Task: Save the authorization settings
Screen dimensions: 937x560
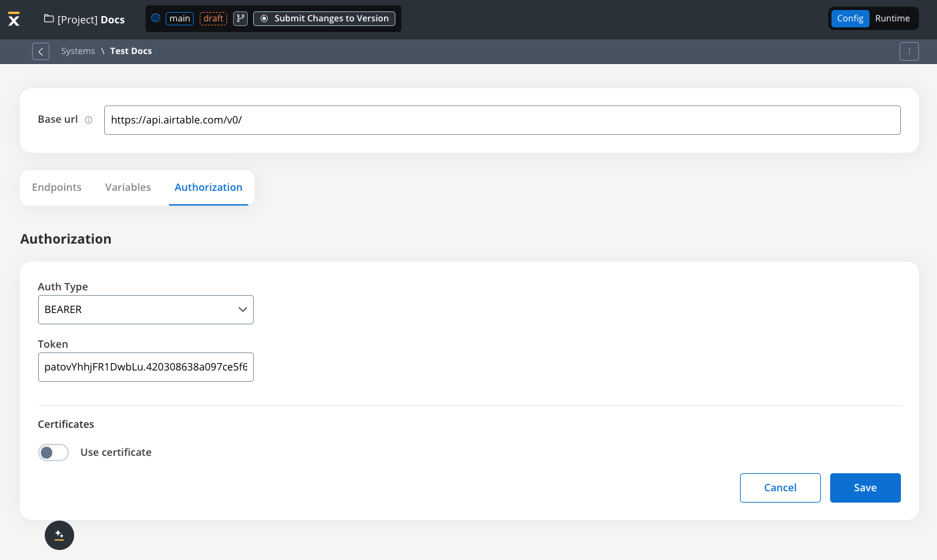Action: tap(865, 488)
